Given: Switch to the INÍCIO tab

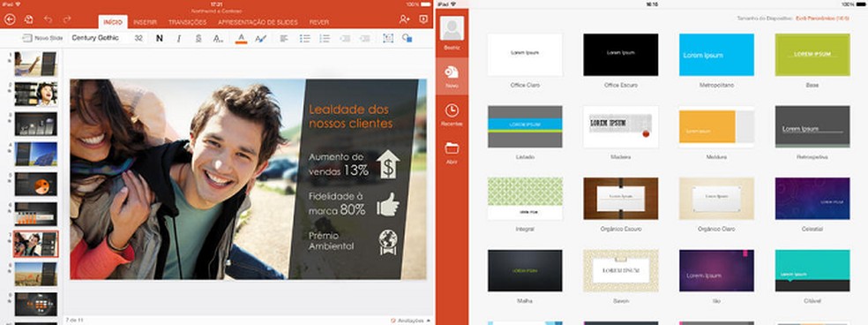Looking at the screenshot, I should (x=113, y=23).
